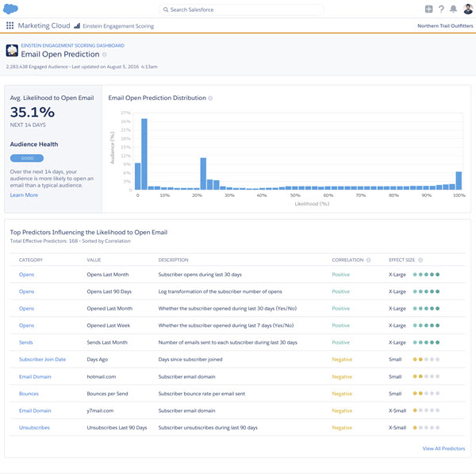
Task: Click effect size dots in Unsubscribes row
Action: click(x=426, y=427)
